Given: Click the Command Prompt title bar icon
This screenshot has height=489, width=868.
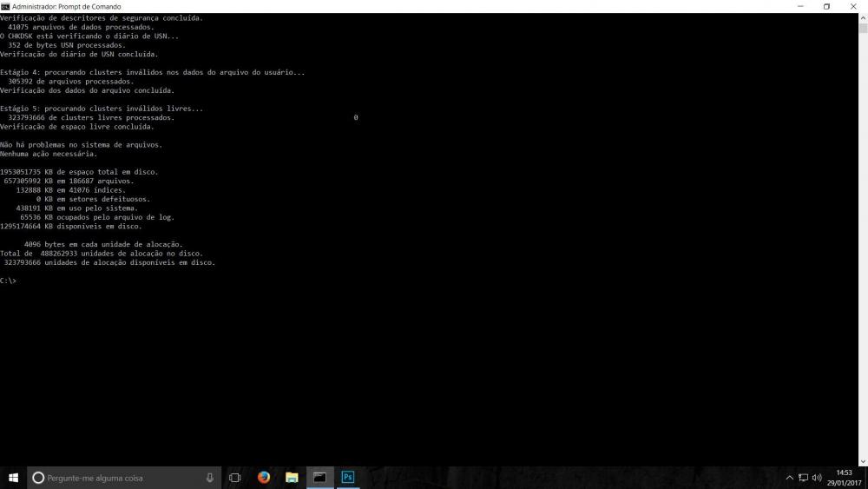Looking at the screenshot, I should pos(5,7).
